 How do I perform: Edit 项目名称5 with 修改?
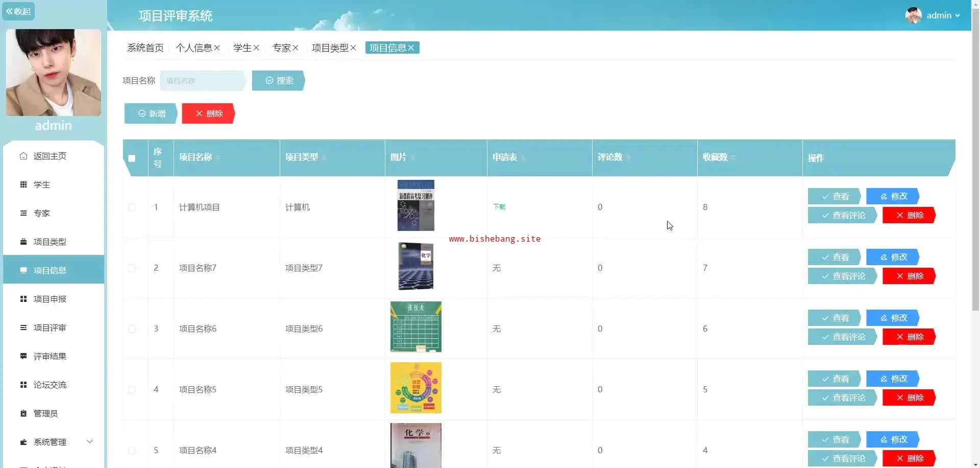click(893, 379)
